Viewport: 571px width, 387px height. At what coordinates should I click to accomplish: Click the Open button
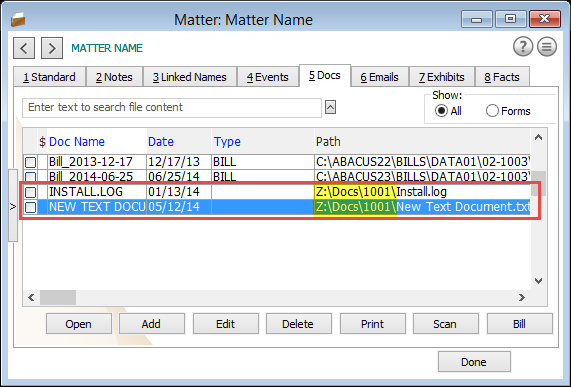(79, 324)
